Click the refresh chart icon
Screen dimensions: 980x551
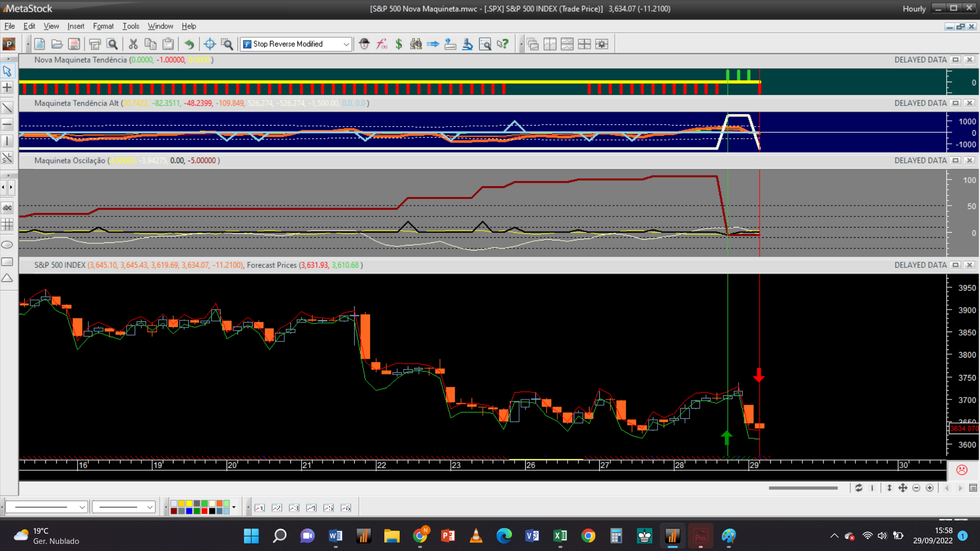point(859,488)
